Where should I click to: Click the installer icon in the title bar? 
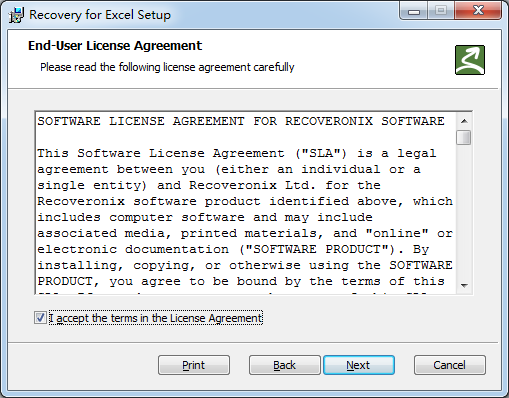[16, 15]
